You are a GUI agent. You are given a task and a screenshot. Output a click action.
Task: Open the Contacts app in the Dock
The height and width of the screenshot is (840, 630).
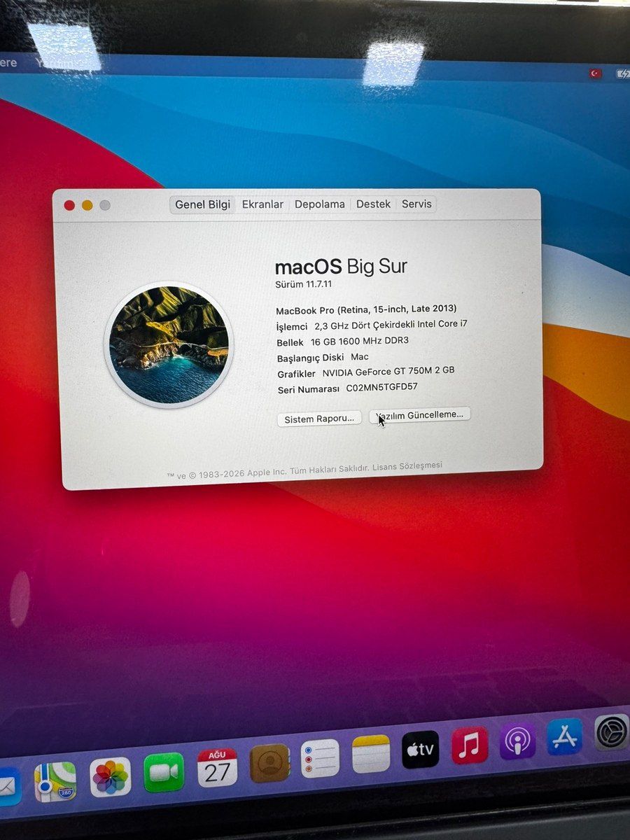click(x=269, y=763)
